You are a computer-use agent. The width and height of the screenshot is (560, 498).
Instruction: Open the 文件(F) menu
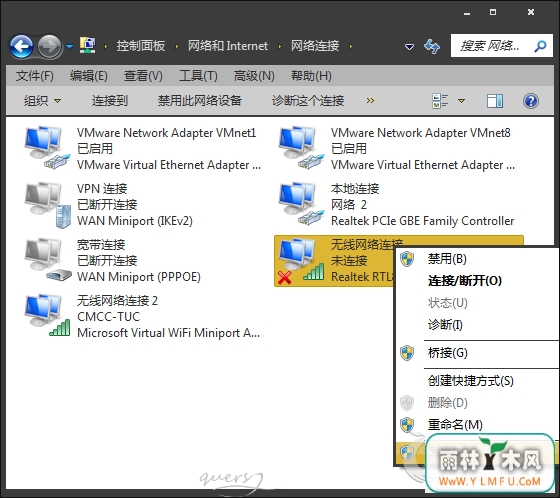tap(35, 76)
